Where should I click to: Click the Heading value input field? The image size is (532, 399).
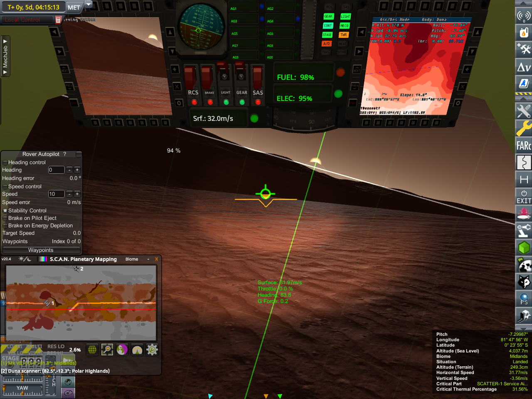[57, 170]
